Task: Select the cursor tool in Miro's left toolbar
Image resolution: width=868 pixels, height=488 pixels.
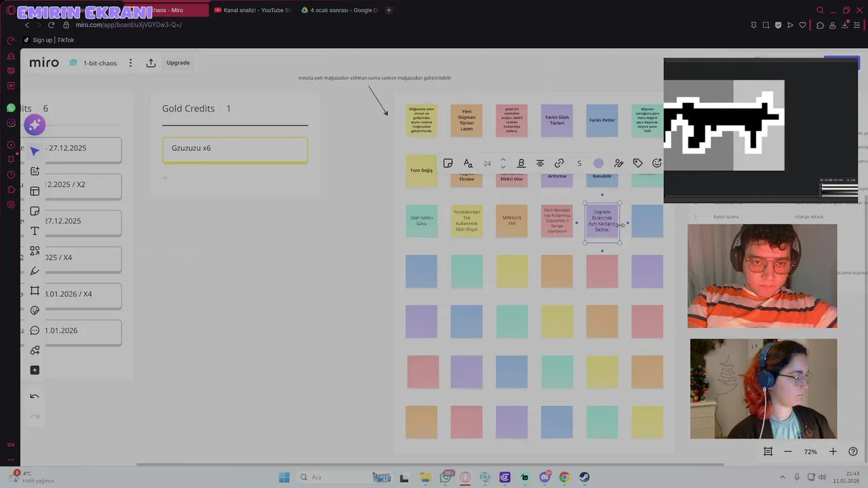Action: coord(35,152)
